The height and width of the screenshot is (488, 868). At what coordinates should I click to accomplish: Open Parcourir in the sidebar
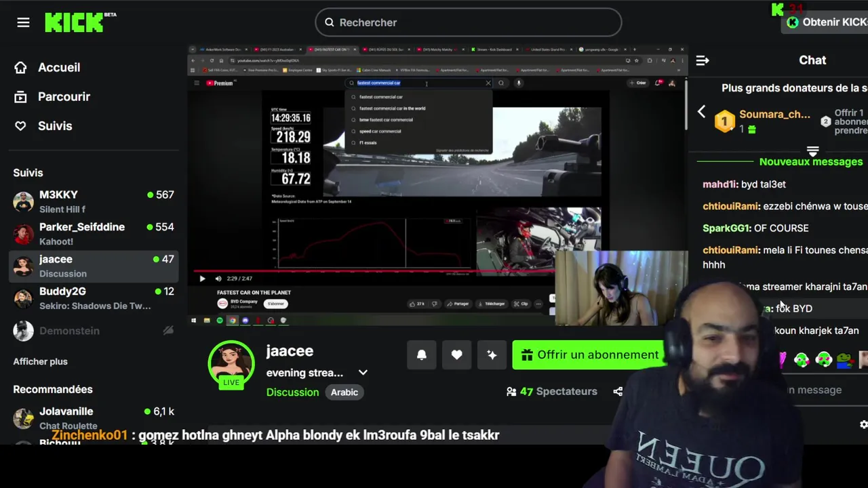click(x=64, y=96)
